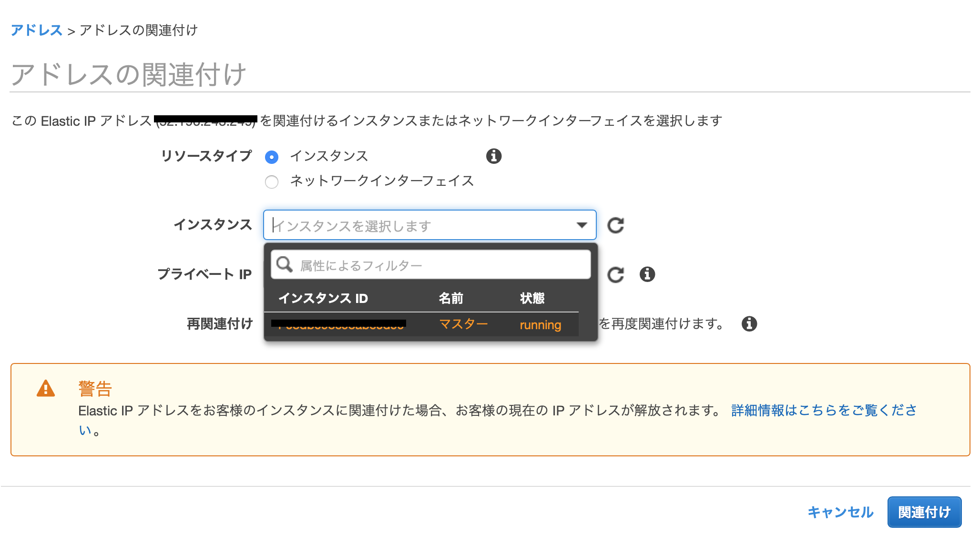Open the 詳細情報はこちらをご覧ください link
This screenshot has width=980, height=544.
coord(824,410)
